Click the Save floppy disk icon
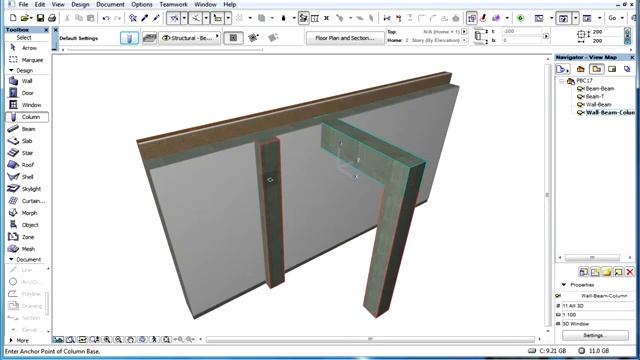This screenshot has height=360, width=640. point(40,18)
